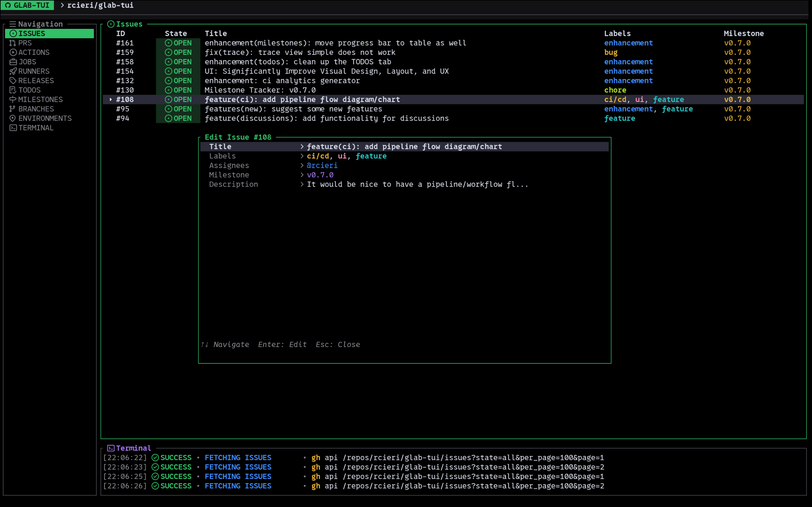The width and height of the screenshot is (812, 507).
Task: Click the Terminal panel title icon
Action: point(111,448)
